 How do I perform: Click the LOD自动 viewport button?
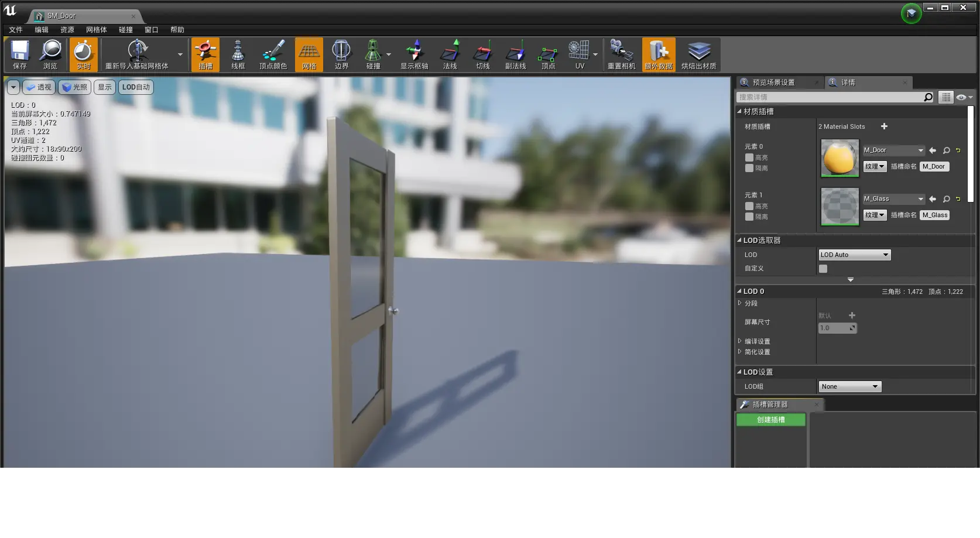tap(136, 87)
